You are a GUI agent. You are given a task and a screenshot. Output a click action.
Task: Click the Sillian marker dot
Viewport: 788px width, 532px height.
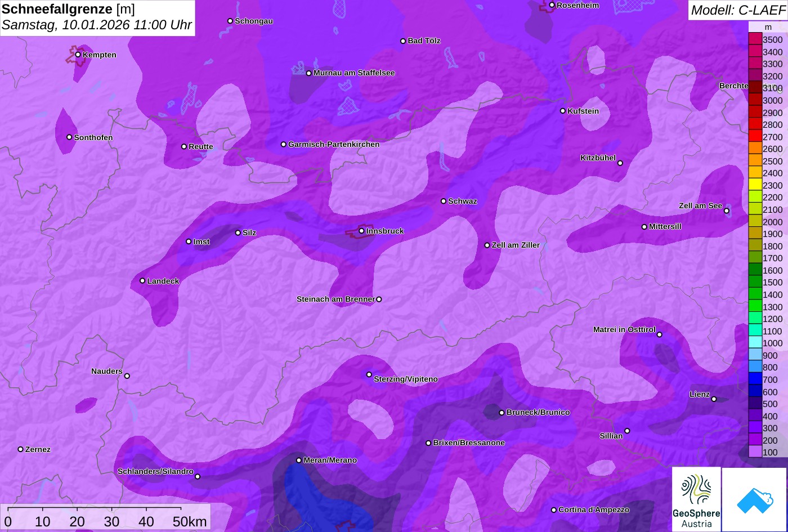pyautogui.click(x=627, y=431)
